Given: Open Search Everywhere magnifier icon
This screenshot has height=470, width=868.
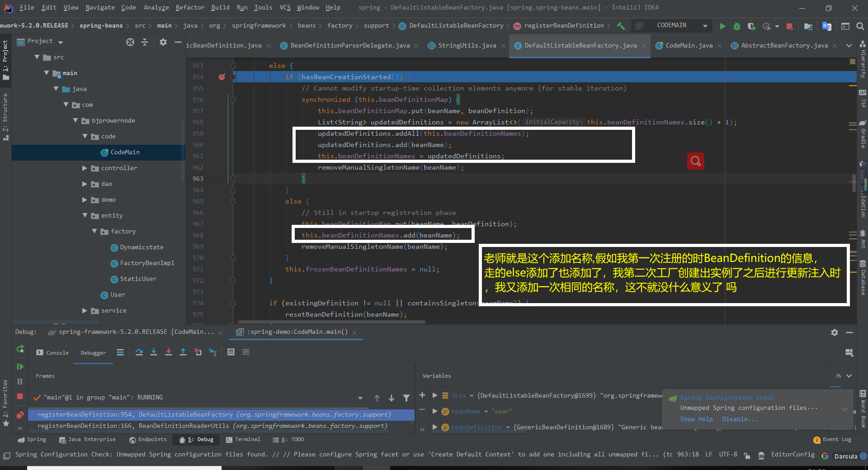Looking at the screenshot, I should (860, 26).
